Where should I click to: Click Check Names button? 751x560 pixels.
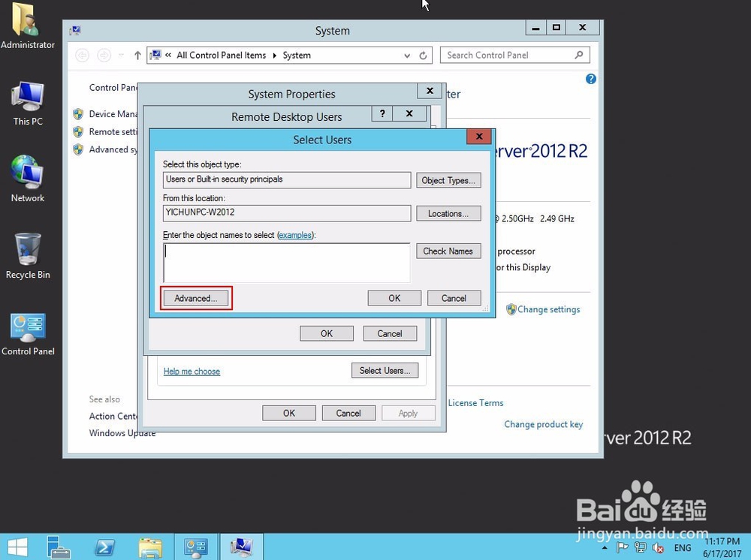click(448, 251)
